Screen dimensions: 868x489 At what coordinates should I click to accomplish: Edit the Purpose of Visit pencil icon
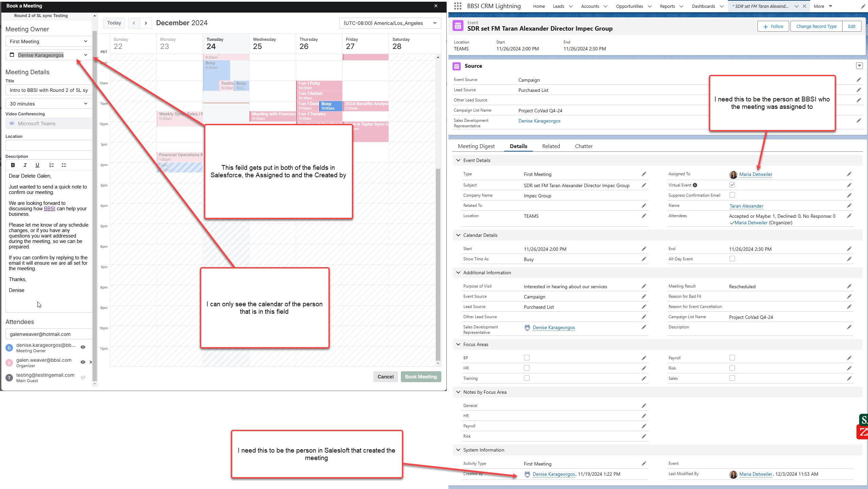pyautogui.click(x=644, y=287)
